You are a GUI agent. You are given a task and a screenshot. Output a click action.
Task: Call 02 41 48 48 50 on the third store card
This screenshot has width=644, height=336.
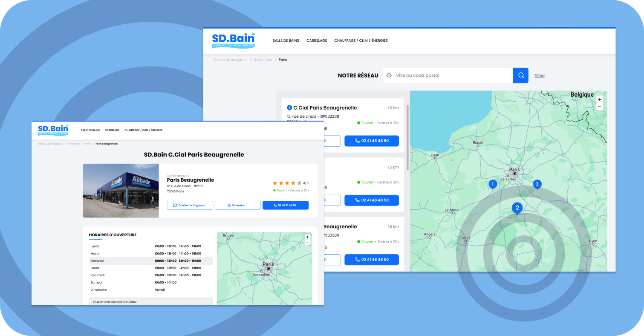pos(372,259)
